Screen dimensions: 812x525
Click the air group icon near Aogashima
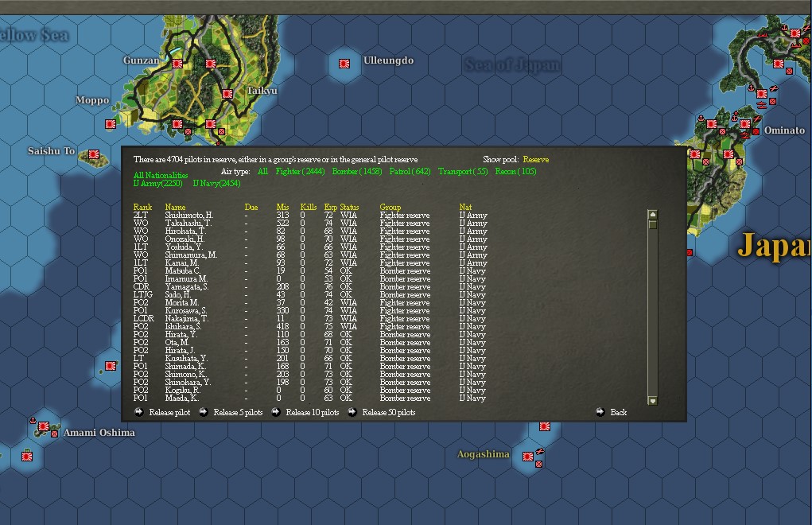click(540, 452)
